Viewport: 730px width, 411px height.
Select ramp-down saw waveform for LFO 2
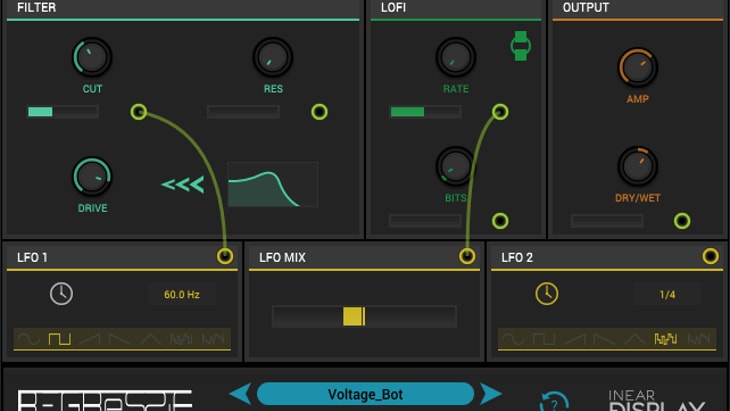coord(604,339)
